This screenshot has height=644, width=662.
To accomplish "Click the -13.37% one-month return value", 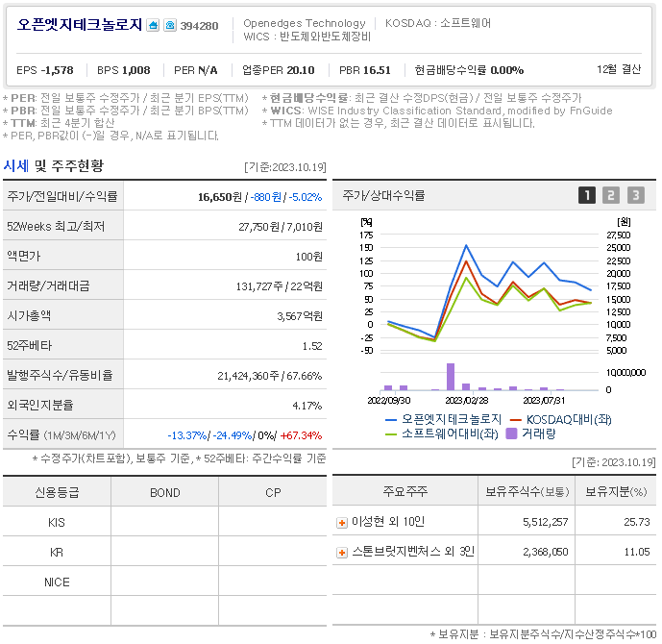I will 187,435.
